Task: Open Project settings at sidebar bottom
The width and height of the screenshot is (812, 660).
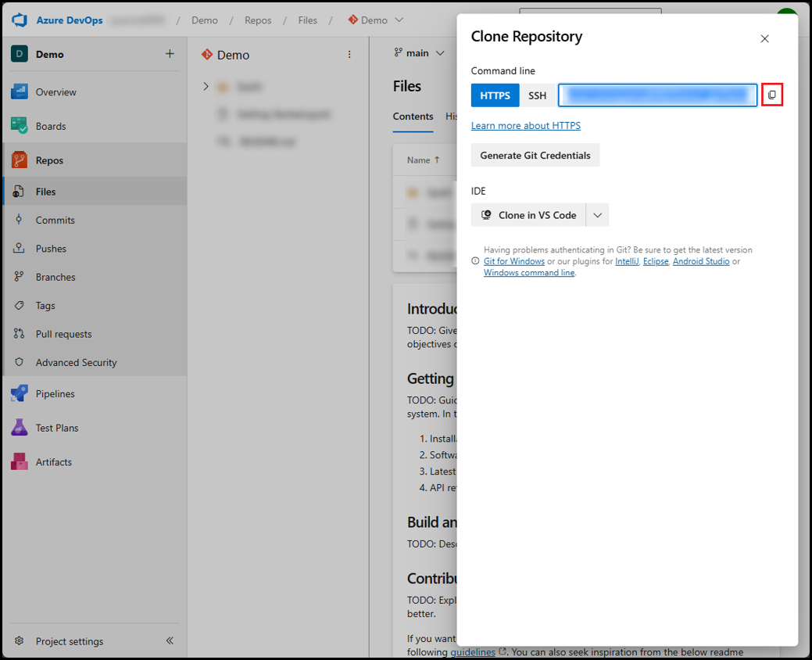Action: click(70, 641)
